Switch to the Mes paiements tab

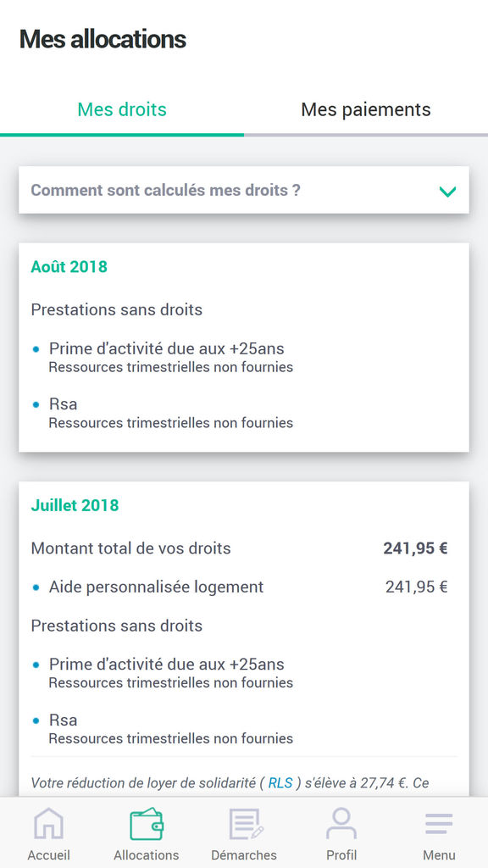pos(366,109)
